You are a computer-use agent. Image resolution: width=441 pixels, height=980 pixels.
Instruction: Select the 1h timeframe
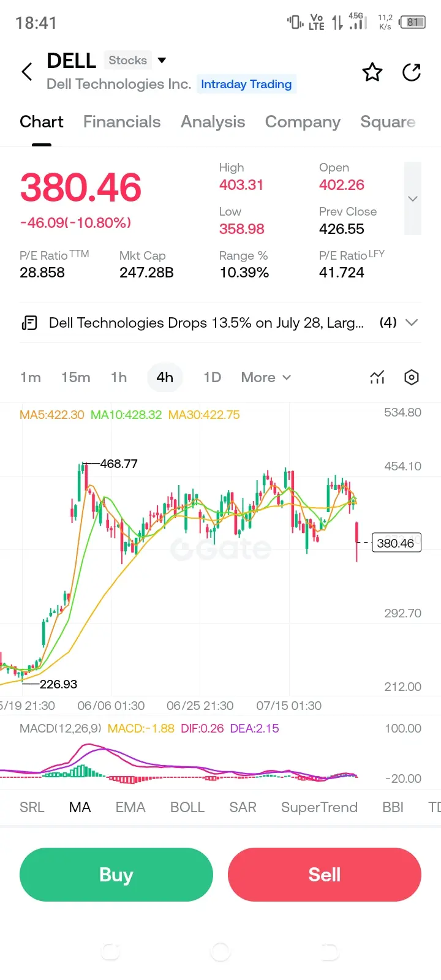[x=119, y=377]
